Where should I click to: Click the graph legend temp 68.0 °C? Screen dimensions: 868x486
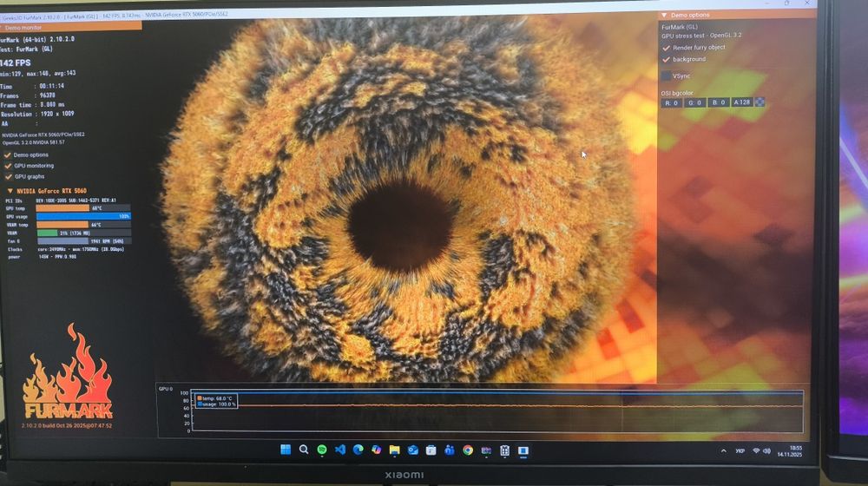click(x=216, y=398)
